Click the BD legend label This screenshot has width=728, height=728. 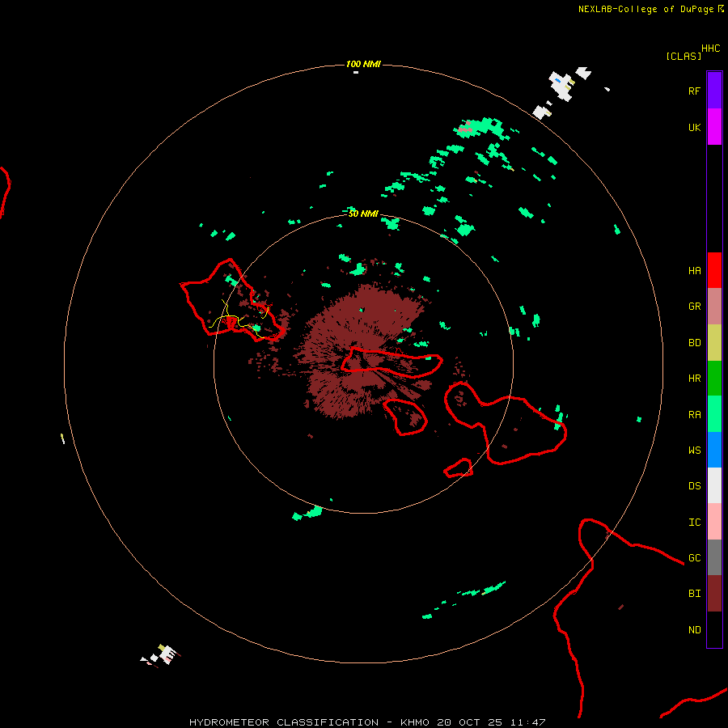click(694, 343)
